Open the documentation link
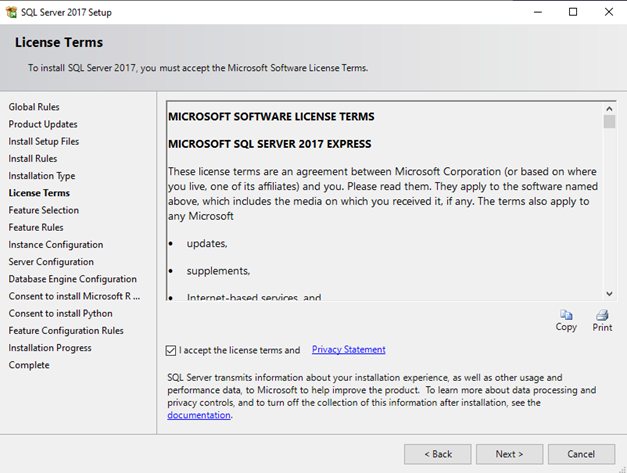The width and height of the screenshot is (627, 473). 199,415
